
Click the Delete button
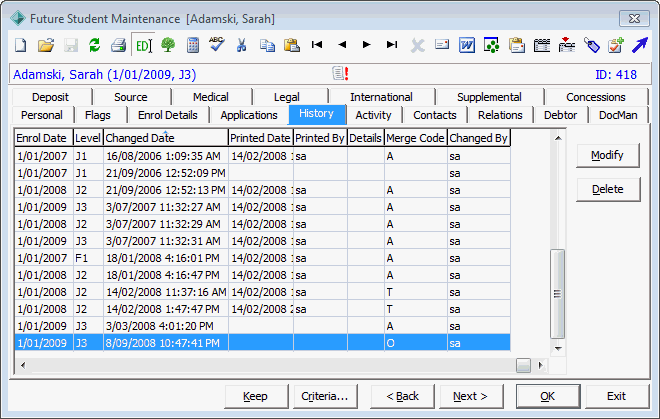point(607,189)
